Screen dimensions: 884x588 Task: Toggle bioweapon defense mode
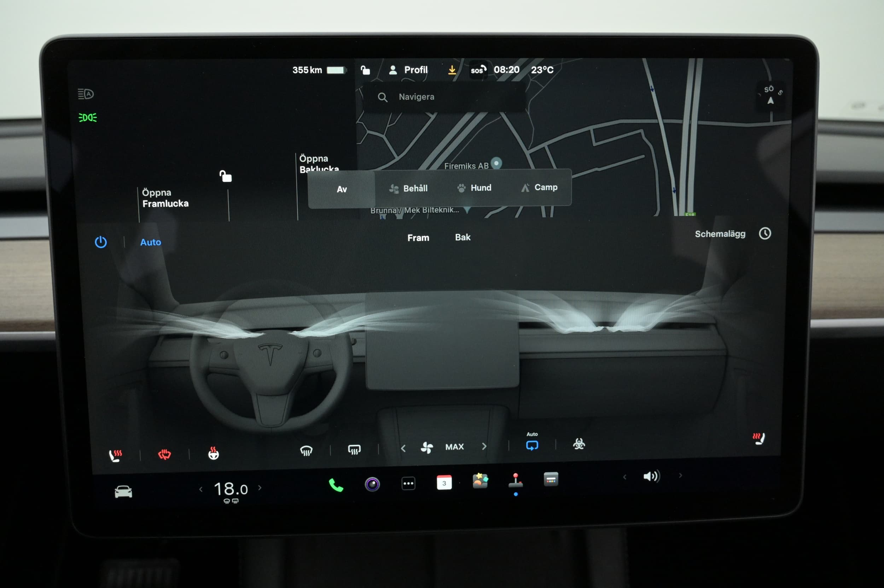(579, 444)
